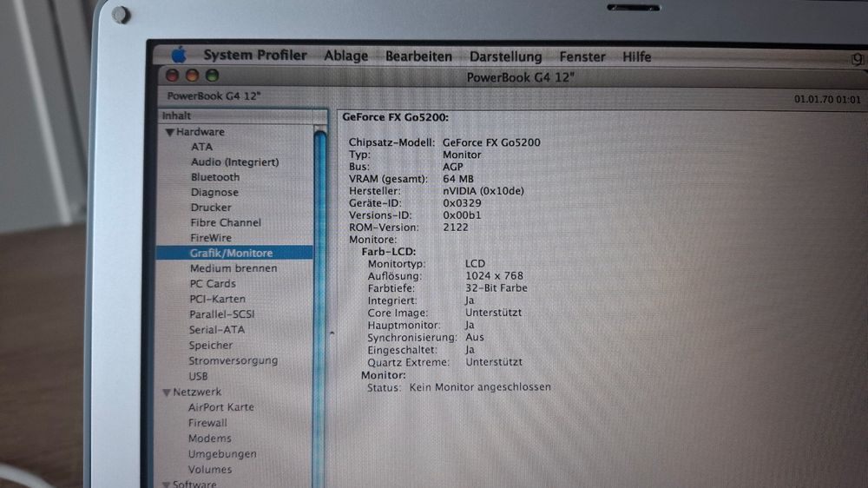Select Drucker in the sidebar
868x488 pixels.
click(x=211, y=208)
